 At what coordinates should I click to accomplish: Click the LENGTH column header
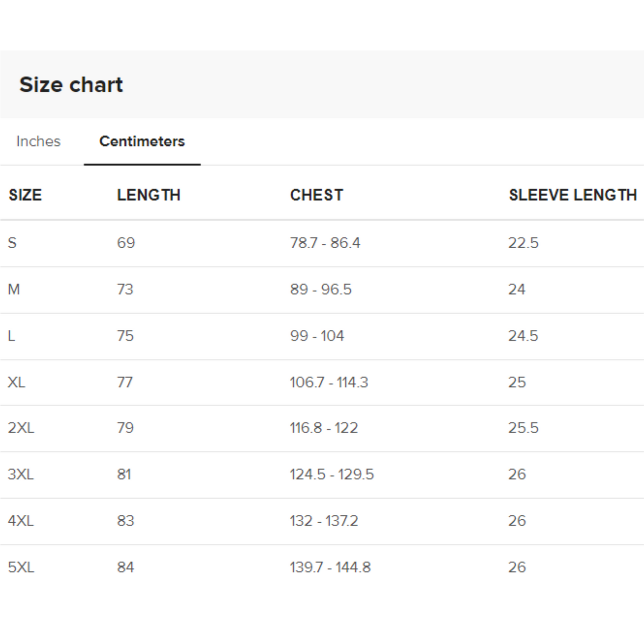click(x=149, y=195)
